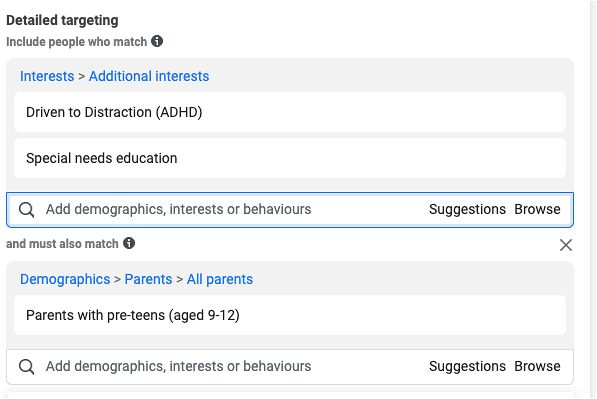Screen dimensions: 597x399
Task: Open the Demographics breadcrumb link
Action: pyautogui.click(x=65, y=279)
